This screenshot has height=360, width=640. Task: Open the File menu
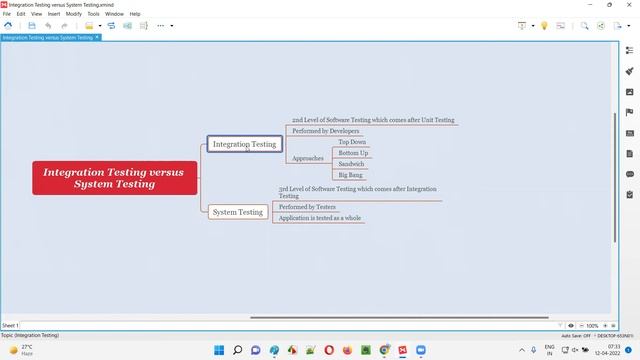pyautogui.click(x=7, y=14)
